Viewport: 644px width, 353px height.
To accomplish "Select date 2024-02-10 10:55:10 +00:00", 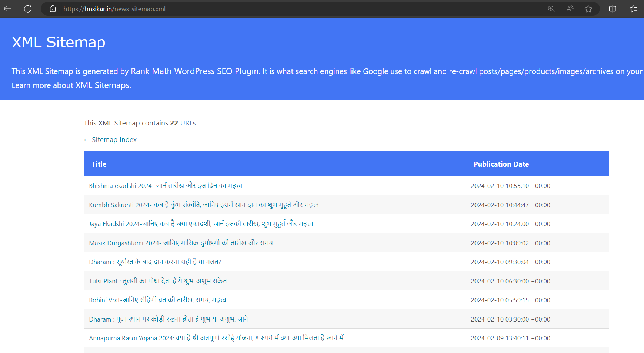I will pos(510,186).
